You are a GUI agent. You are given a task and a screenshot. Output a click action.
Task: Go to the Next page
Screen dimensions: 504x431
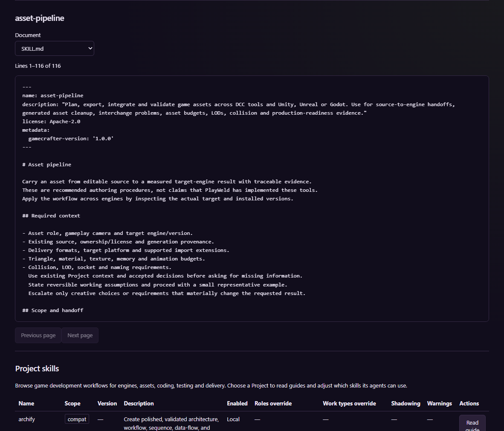80,335
